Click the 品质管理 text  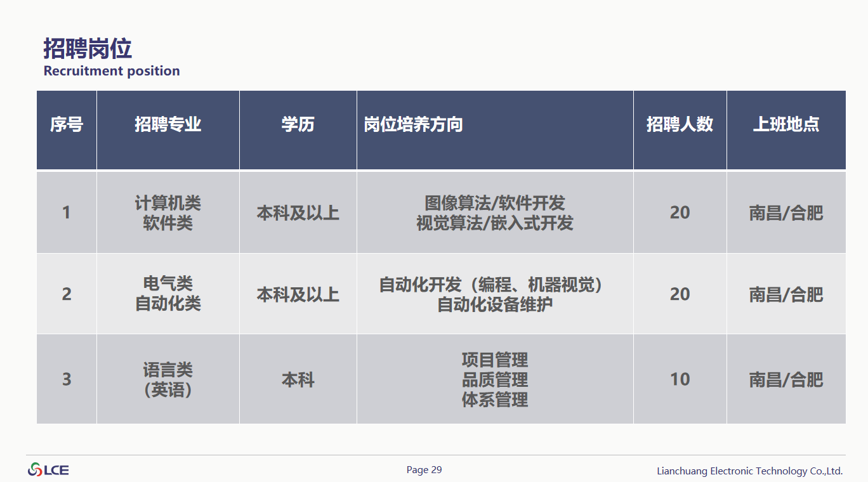click(495, 380)
